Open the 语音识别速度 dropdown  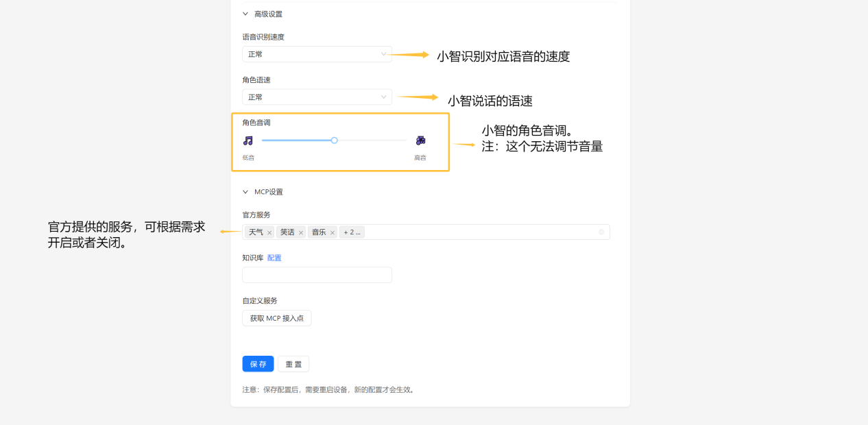click(x=317, y=53)
